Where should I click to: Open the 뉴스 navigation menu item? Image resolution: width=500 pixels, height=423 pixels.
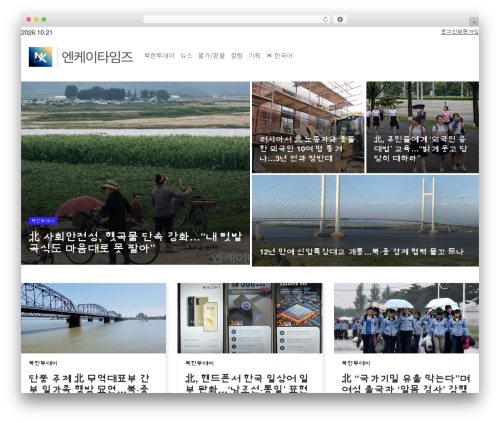point(186,56)
